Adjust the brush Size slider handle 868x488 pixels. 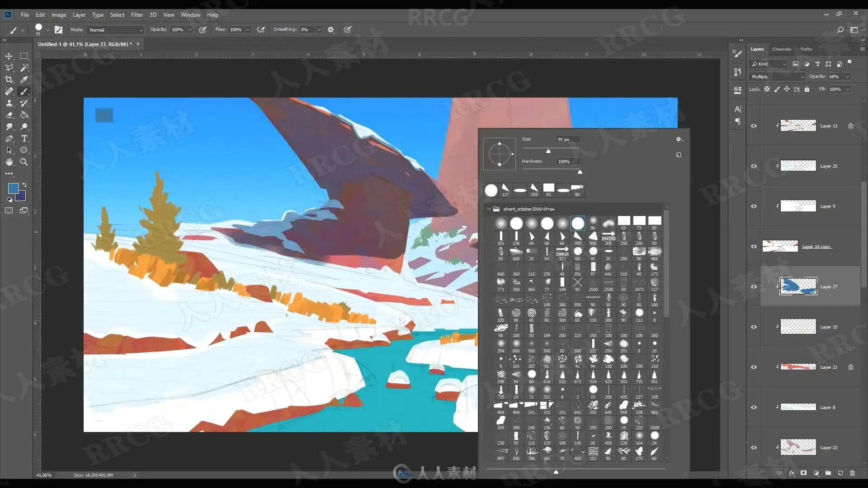(548, 151)
